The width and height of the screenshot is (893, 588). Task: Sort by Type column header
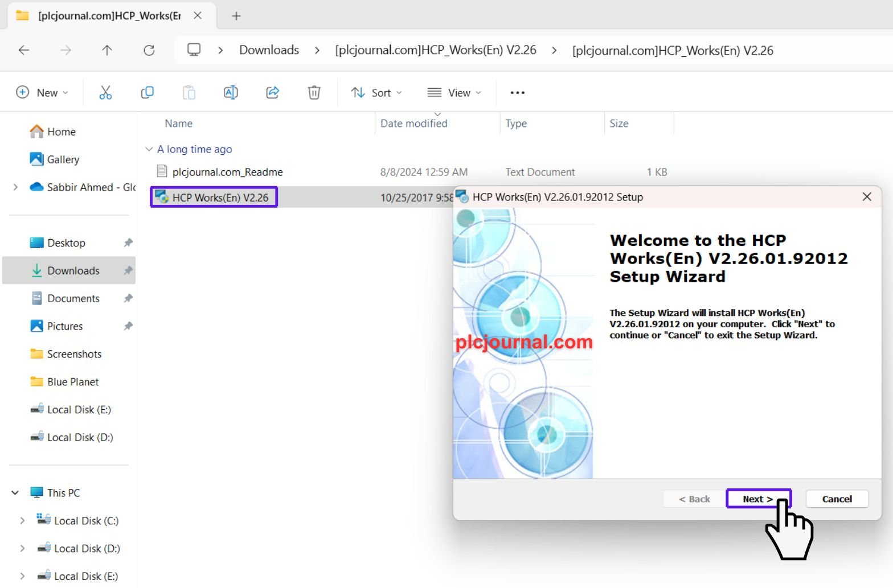[x=516, y=124]
